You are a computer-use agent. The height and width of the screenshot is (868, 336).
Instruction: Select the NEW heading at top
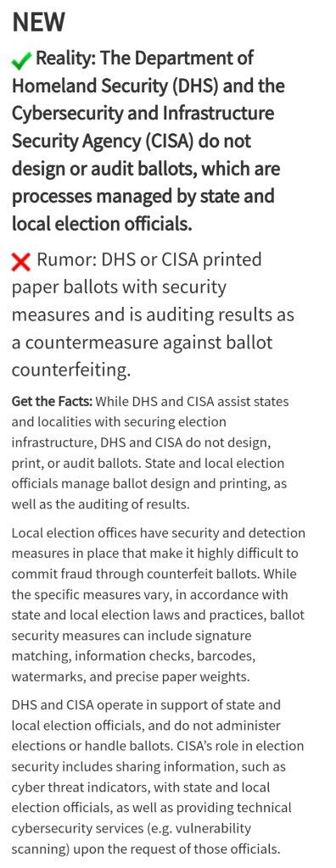click(37, 22)
